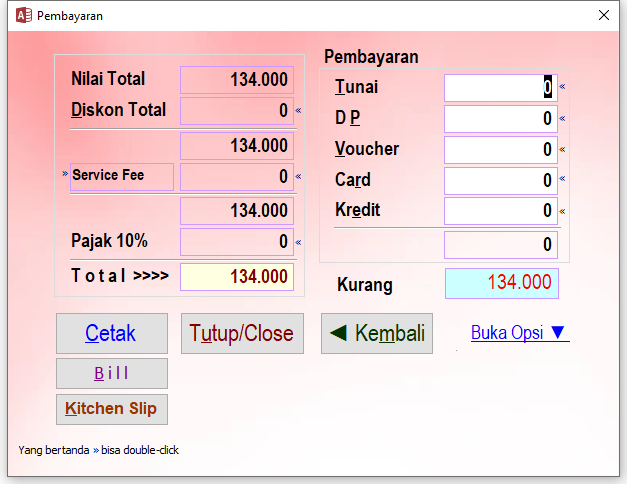Click the Diskon Total value field
This screenshot has height=484, width=627.
click(x=236, y=111)
